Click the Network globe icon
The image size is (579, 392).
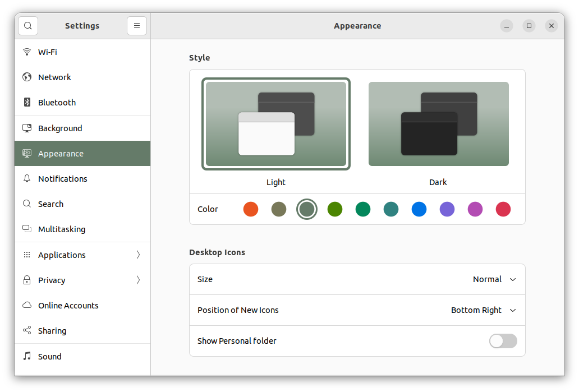coord(27,77)
